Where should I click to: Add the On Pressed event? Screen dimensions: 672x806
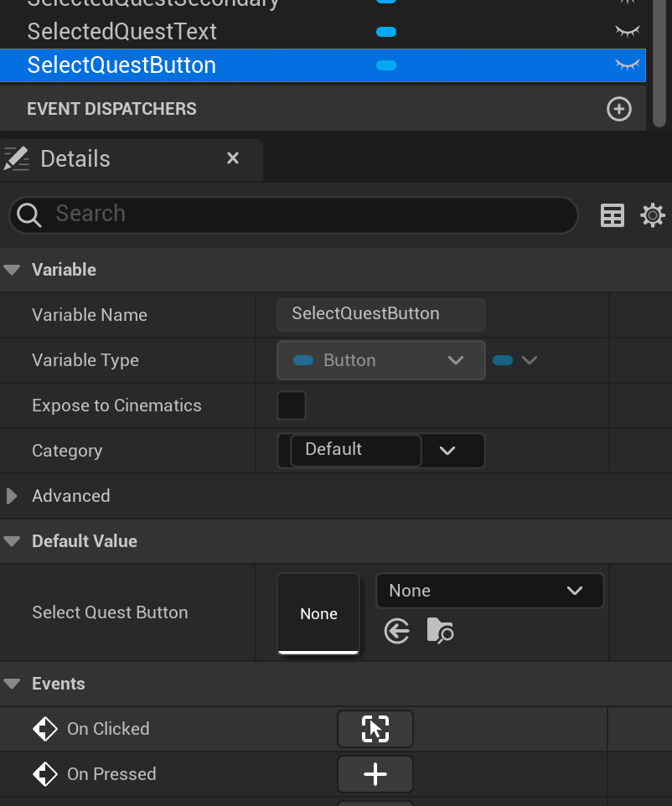375,774
